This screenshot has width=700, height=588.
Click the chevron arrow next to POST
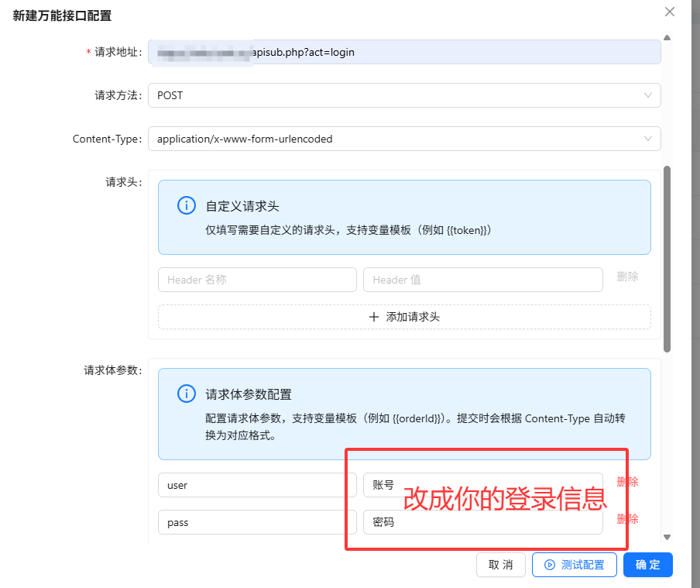coord(648,95)
